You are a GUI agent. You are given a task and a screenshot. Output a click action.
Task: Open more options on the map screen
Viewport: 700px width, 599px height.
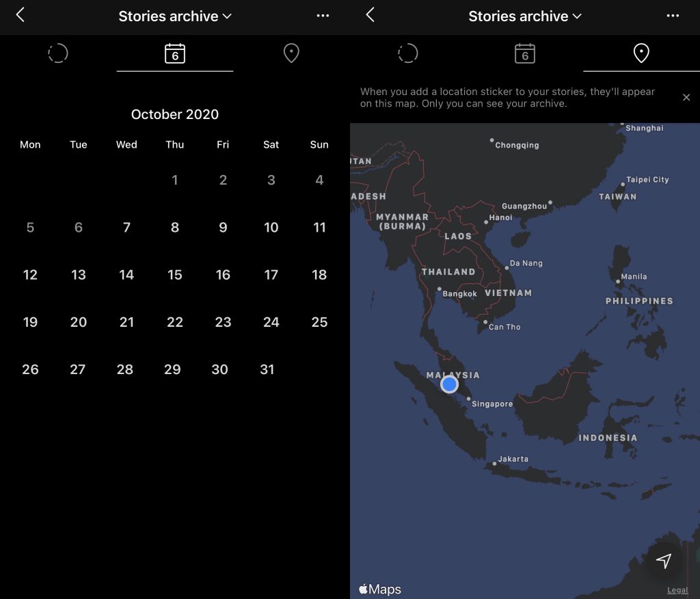[x=673, y=16]
